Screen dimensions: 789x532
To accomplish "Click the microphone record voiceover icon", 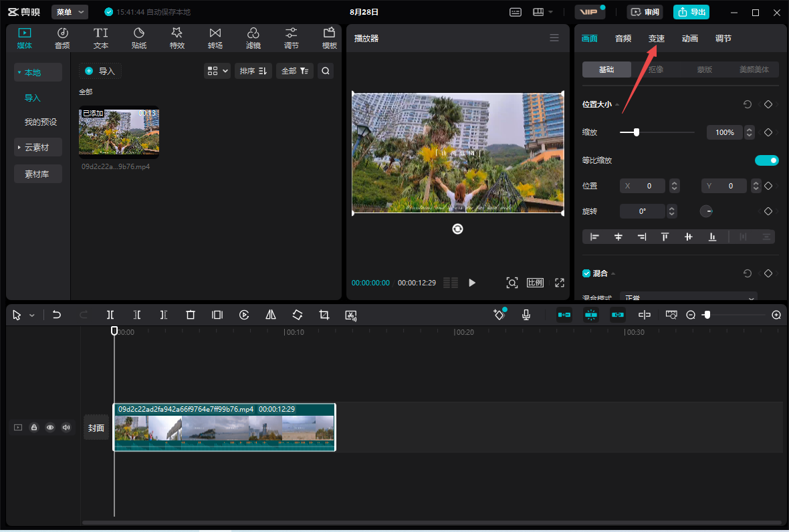I will [526, 315].
